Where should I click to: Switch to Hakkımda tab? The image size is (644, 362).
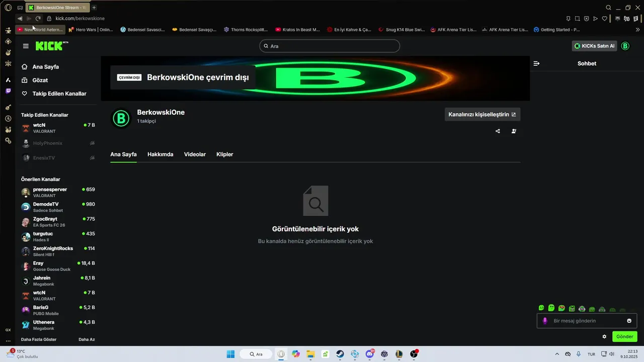point(160,154)
